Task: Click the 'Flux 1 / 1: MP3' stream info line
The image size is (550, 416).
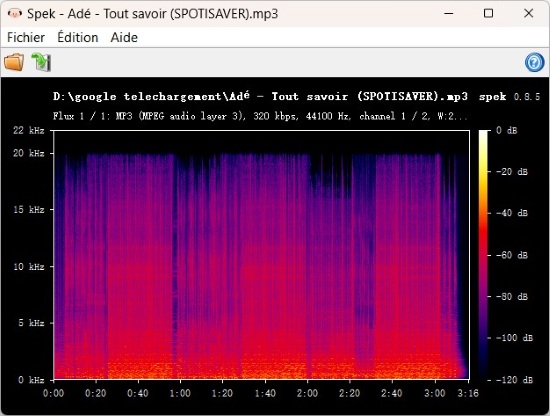Action: tap(260, 116)
